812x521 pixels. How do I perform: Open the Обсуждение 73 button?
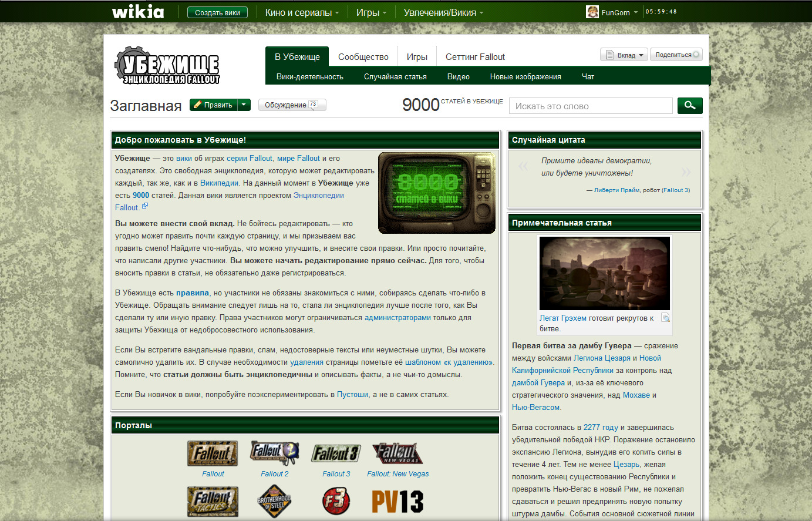pos(292,105)
